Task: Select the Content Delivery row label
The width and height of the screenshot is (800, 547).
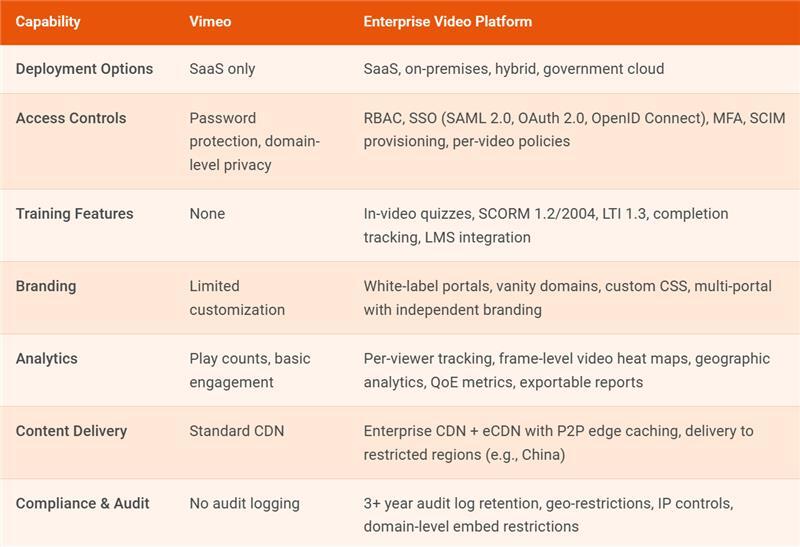Action: pos(71,431)
